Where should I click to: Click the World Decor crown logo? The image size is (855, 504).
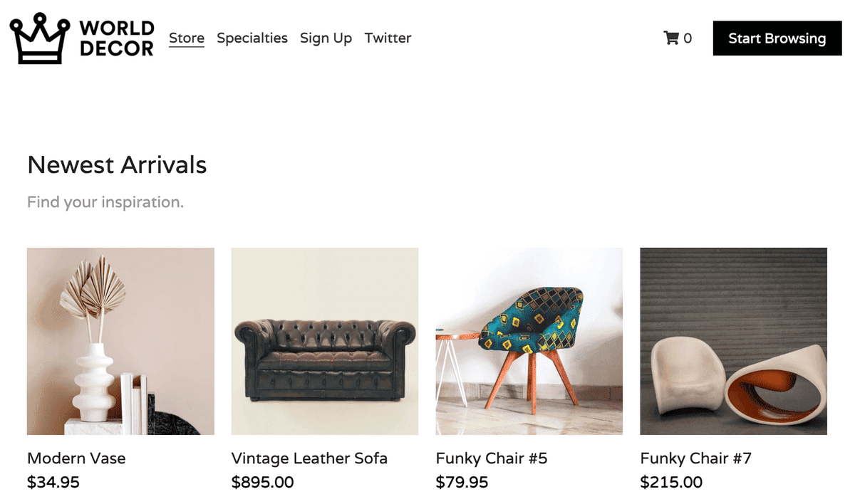pos(39,38)
